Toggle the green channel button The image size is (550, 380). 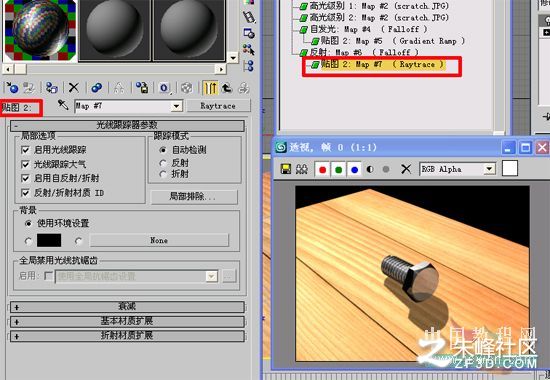338,169
